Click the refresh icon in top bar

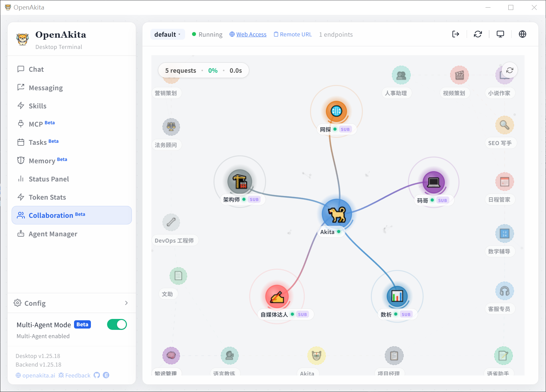[478, 34]
